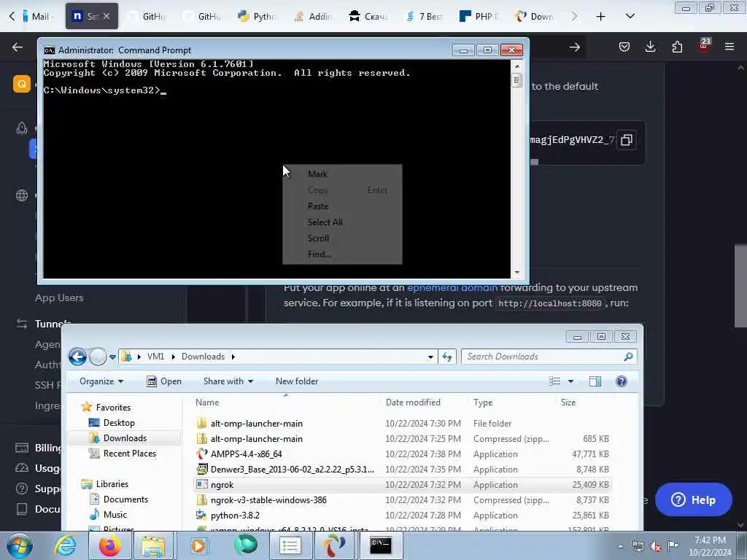Open the Share with dropdown
This screenshot has height=560, width=747.
point(228,381)
